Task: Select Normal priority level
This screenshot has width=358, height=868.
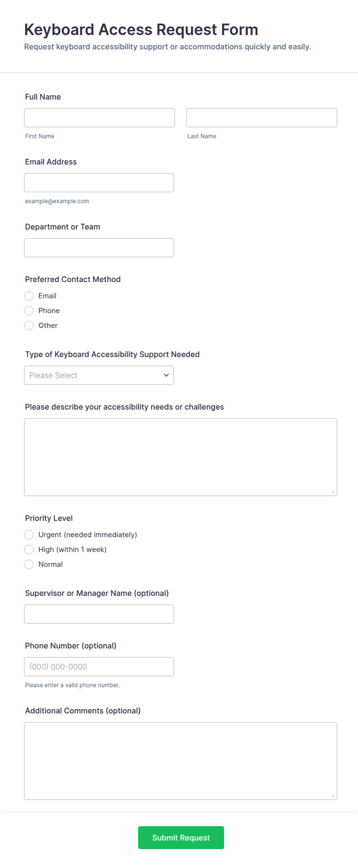Action: click(x=29, y=564)
